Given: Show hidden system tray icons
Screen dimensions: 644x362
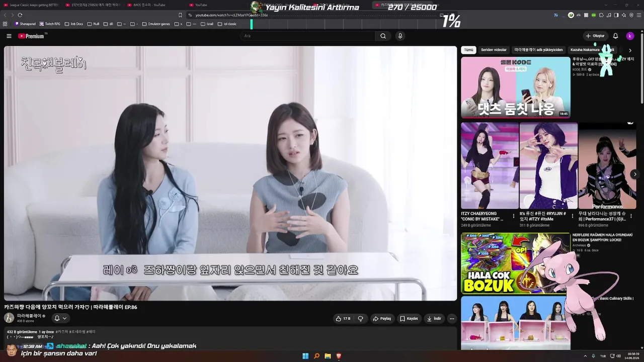Looking at the screenshot, I should coord(585,356).
